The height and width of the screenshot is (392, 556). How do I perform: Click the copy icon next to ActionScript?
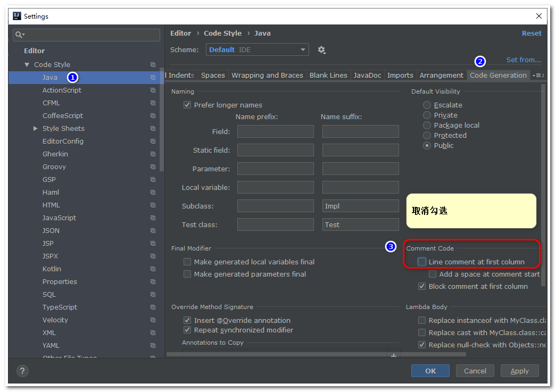coord(153,90)
